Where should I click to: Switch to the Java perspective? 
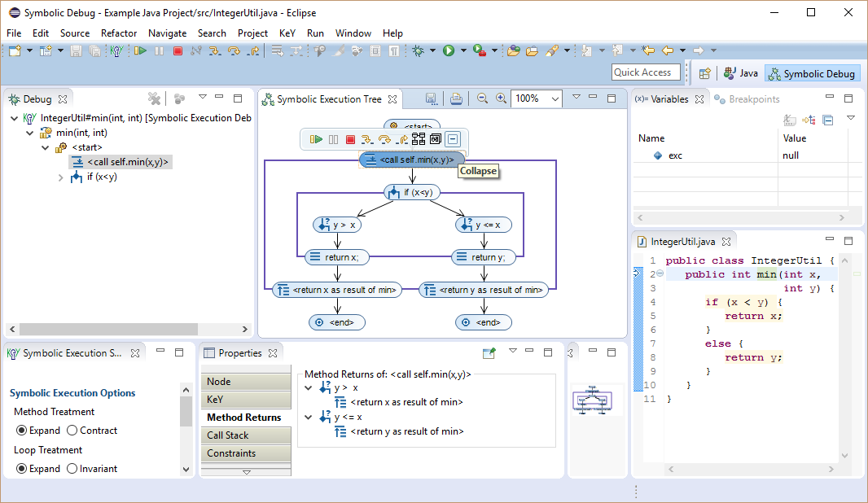coord(741,73)
